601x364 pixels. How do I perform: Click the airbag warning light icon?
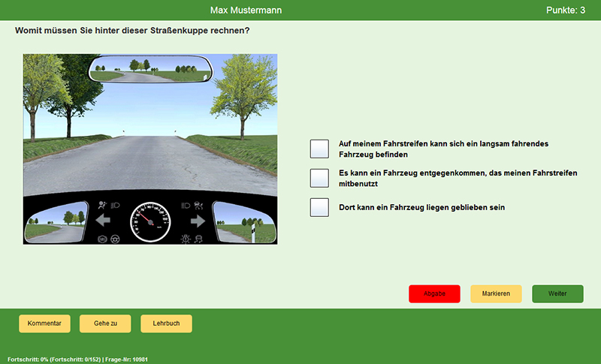click(103, 203)
